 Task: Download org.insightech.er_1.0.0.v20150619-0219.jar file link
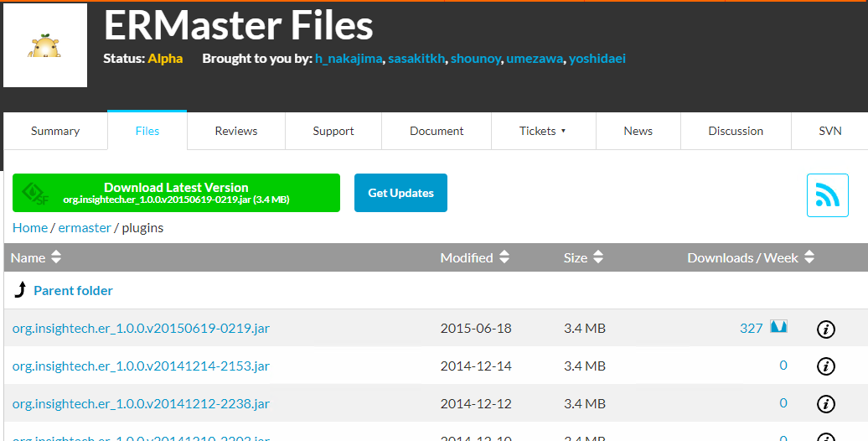(x=141, y=328)
